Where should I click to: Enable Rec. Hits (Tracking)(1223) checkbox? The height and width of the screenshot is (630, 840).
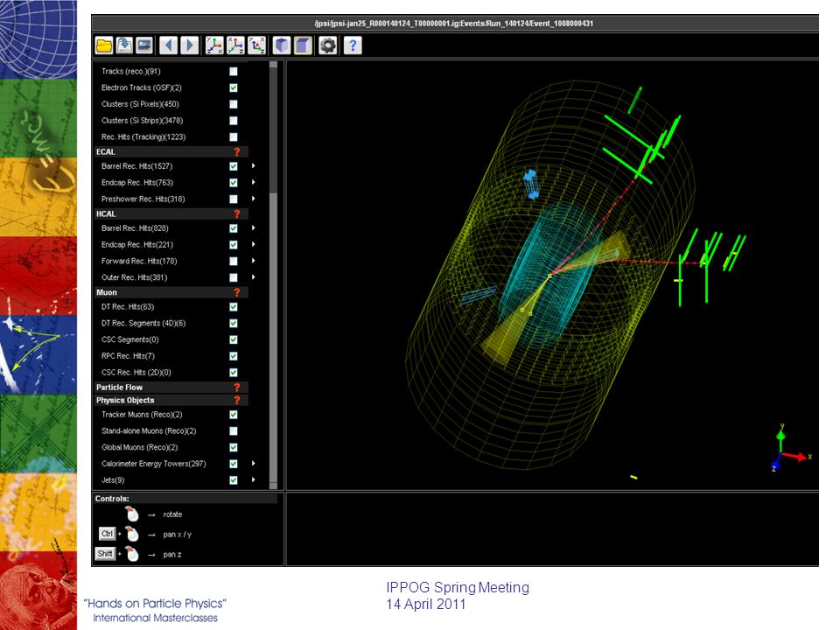[234, 137]
